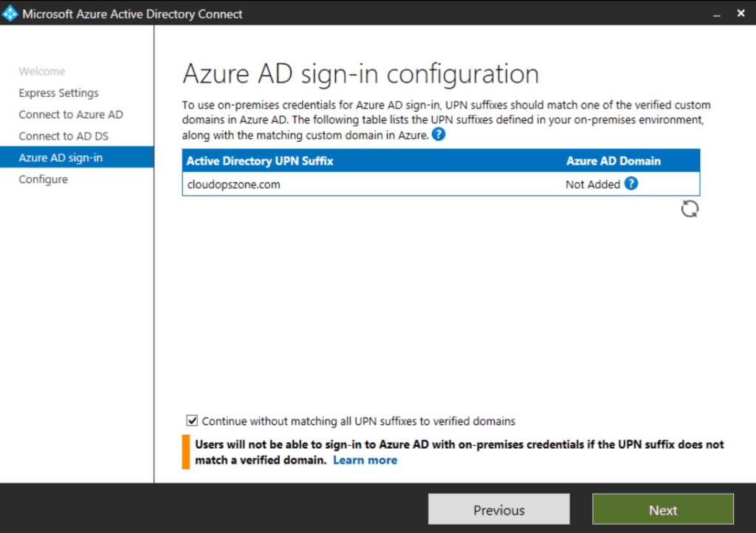Click the Azure AD Connect title bar icon
The image size is (756, 533).
point(10,13)
